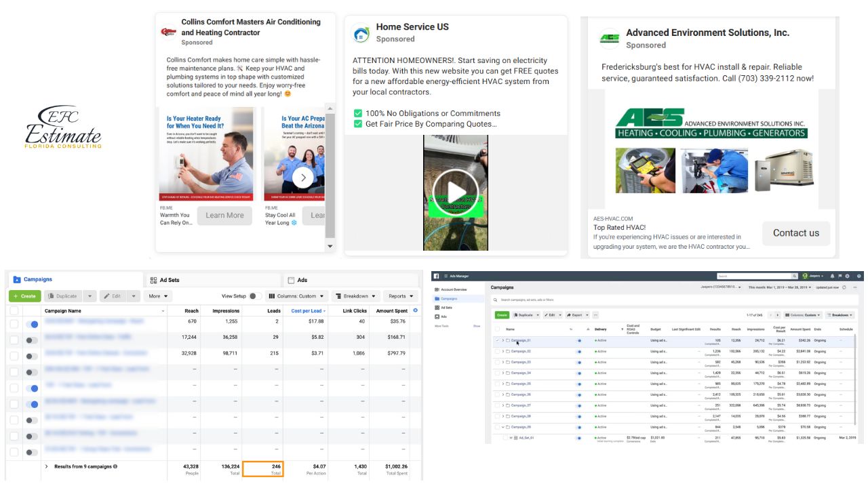Select Account Overview in the sidebar
Image resolution: width=868 pixels, height=488 pixels.
pos(454,289)
